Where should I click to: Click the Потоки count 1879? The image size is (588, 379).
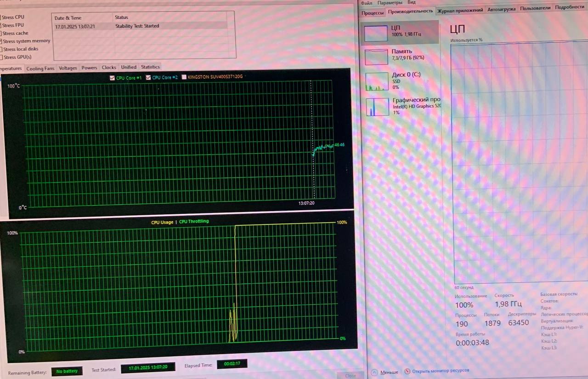coord(492,323)
